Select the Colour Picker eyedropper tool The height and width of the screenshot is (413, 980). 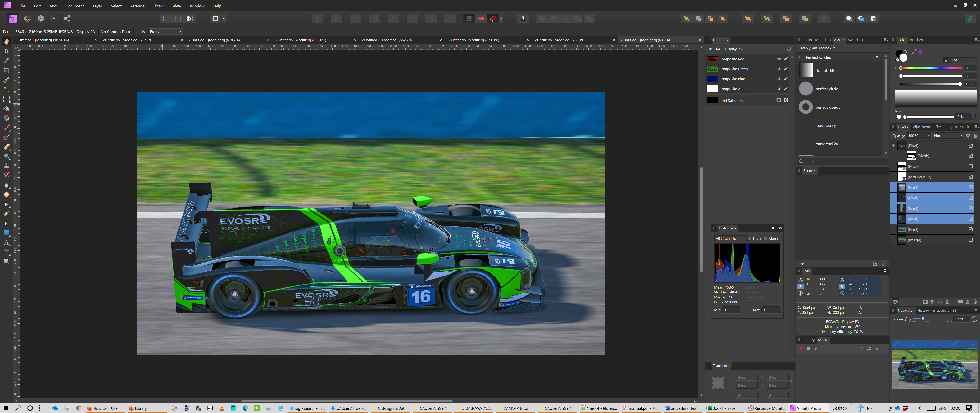7,60
